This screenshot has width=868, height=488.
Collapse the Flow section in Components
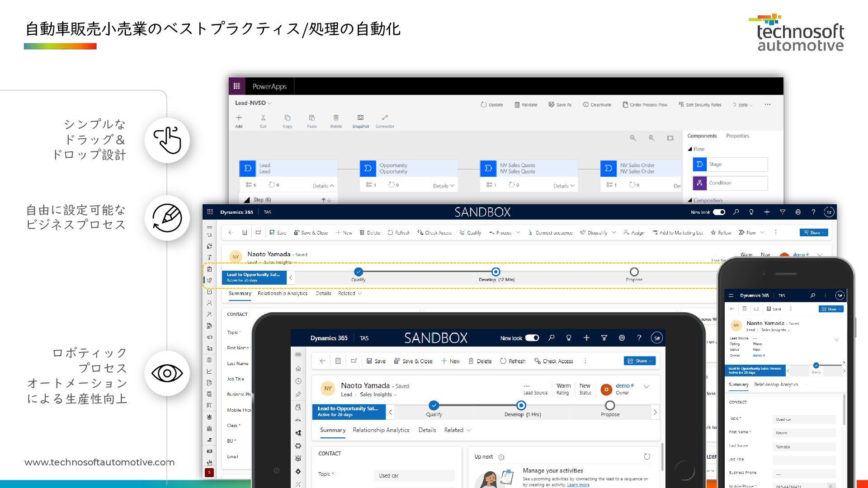pos(690,149)
